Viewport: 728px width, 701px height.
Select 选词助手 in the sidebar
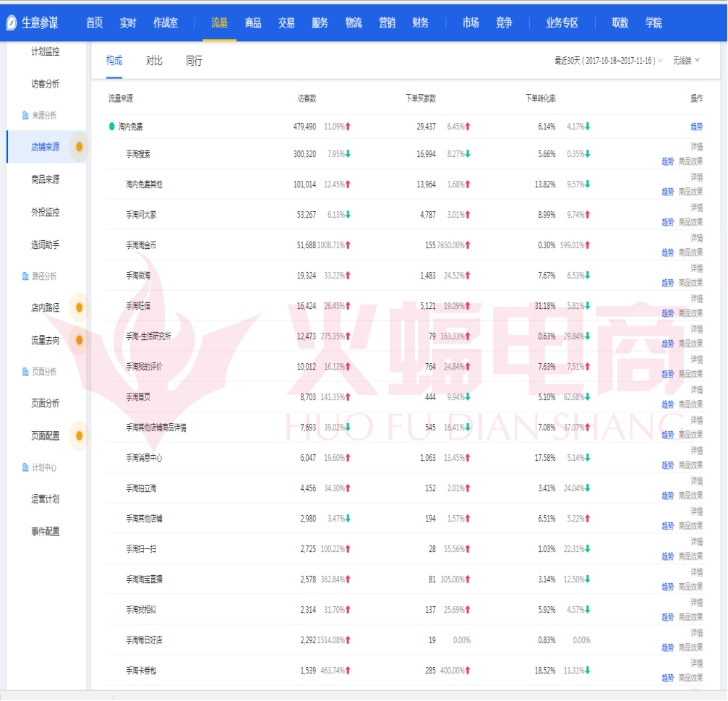coord(46,245)
